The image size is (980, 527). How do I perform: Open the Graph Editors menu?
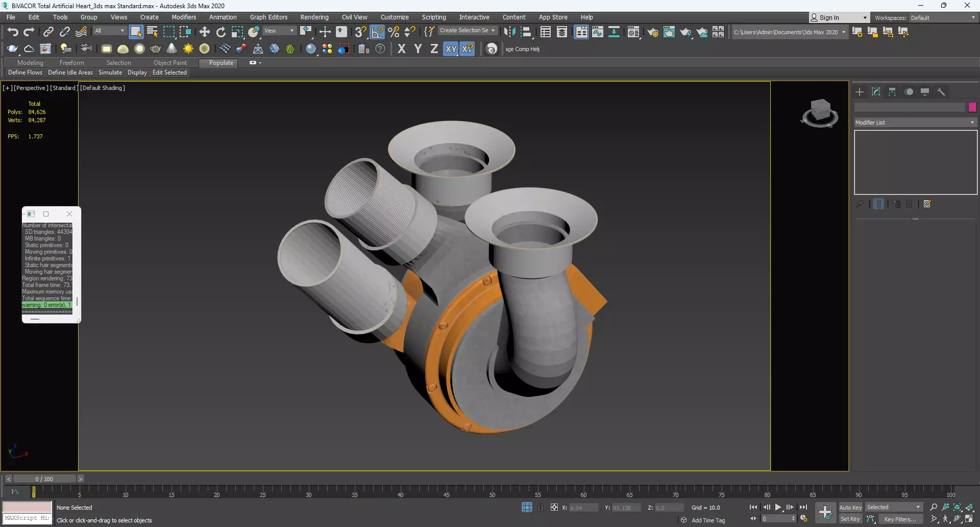point(268,17)
